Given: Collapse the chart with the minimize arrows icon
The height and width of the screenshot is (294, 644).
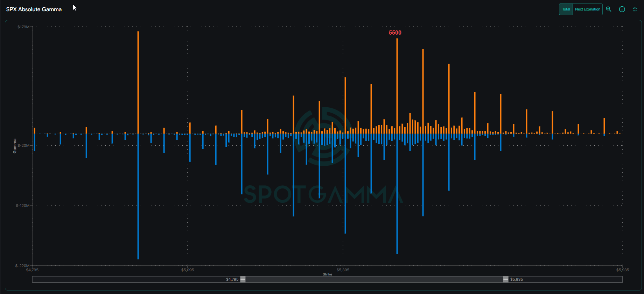Looking at the screenshot, I should tap(635, 9).
